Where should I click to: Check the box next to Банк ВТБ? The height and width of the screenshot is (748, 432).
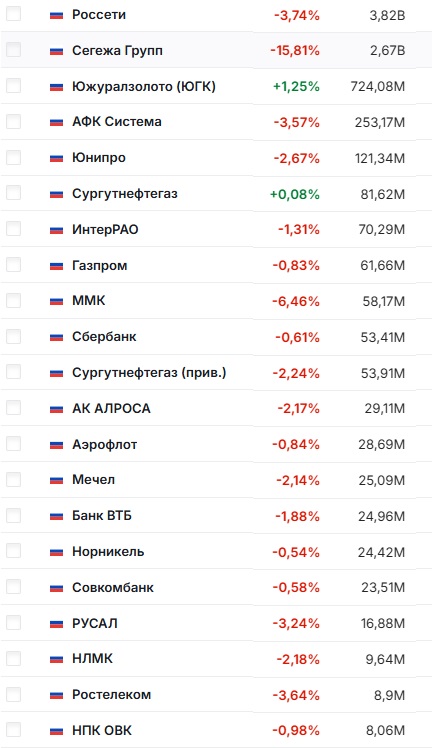pos(13,515)
